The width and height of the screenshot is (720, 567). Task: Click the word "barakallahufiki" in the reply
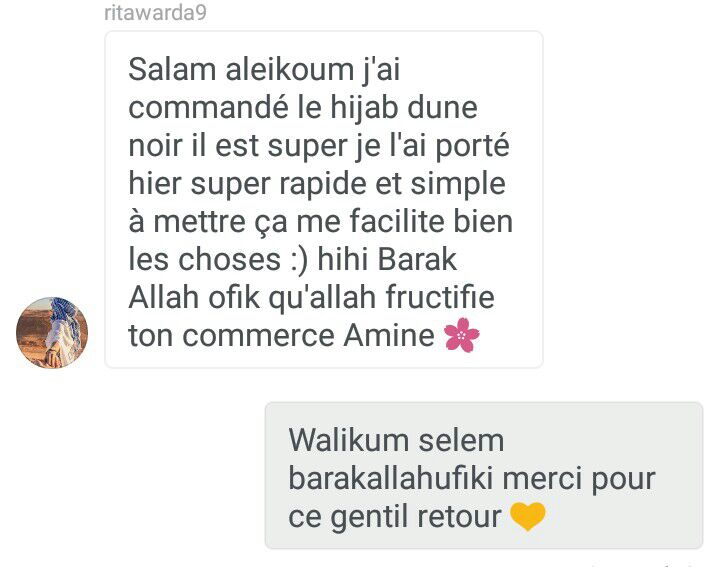click(x=390, y=478)
